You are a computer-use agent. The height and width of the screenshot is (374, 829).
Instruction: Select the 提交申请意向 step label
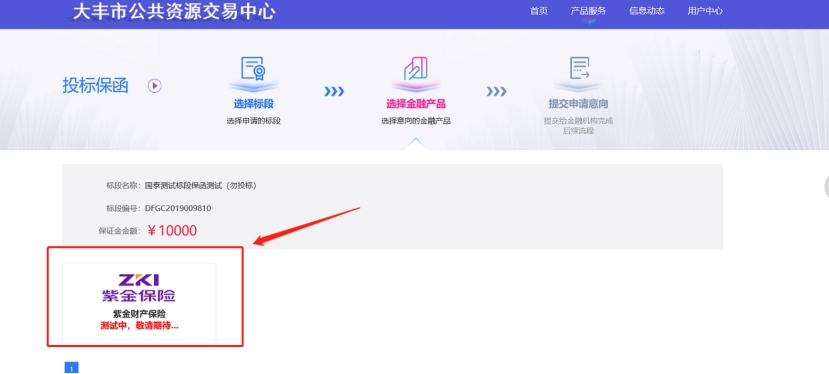[578, 104]
